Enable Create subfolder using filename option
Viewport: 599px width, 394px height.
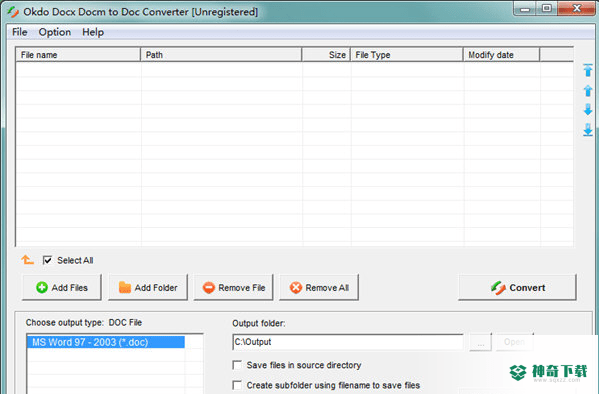237,385
